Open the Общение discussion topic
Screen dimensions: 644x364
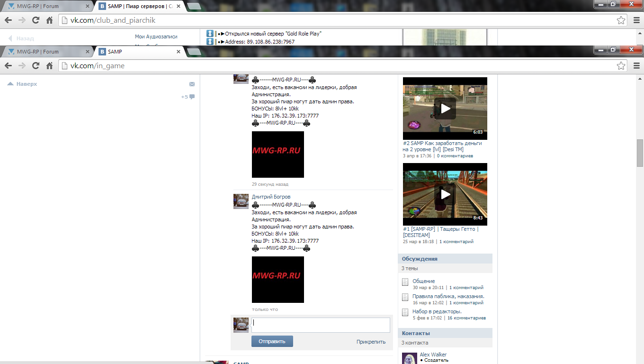pos(423,281)
